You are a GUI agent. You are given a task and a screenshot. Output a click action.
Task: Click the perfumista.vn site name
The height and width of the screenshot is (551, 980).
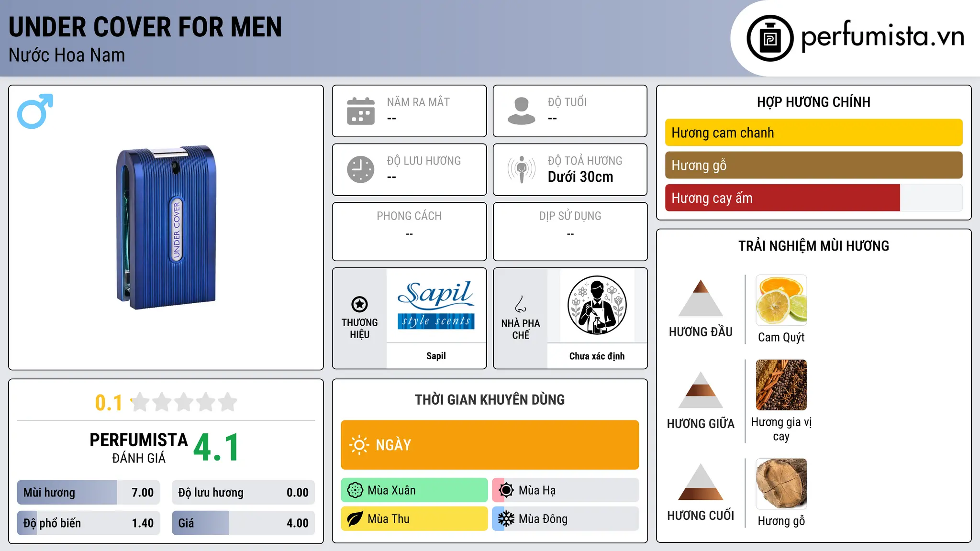tap(882, 36)
